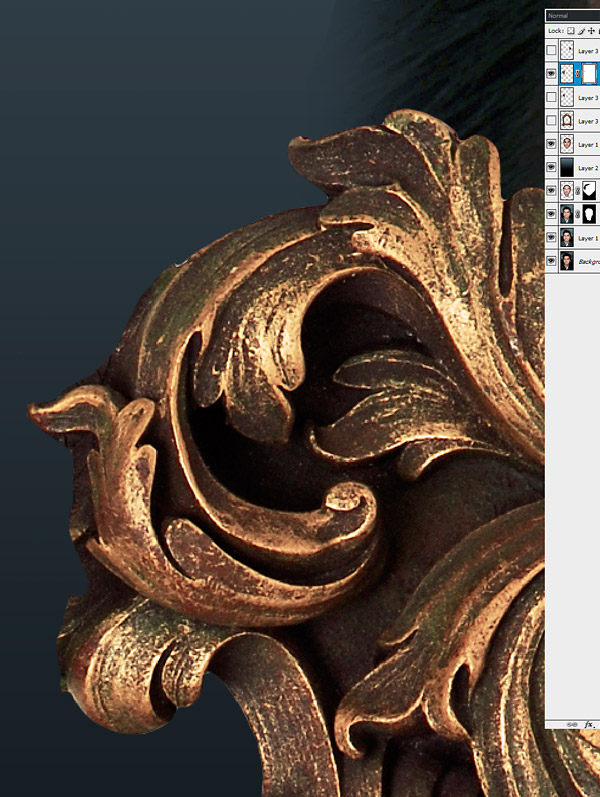Image resolution: width=600 pixels, height=797 pixels.
Task: Select the Layer 2 gradient thumbnail
Action: point(566,168)
